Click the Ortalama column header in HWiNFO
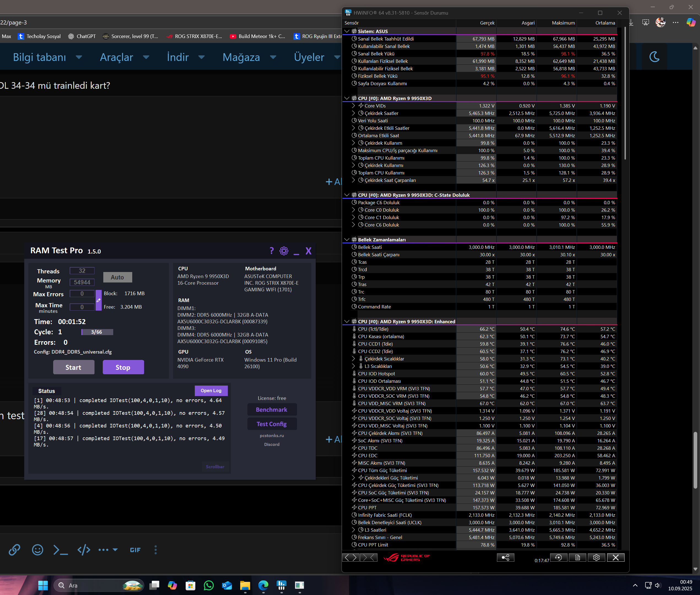 [x=597, y=23]
